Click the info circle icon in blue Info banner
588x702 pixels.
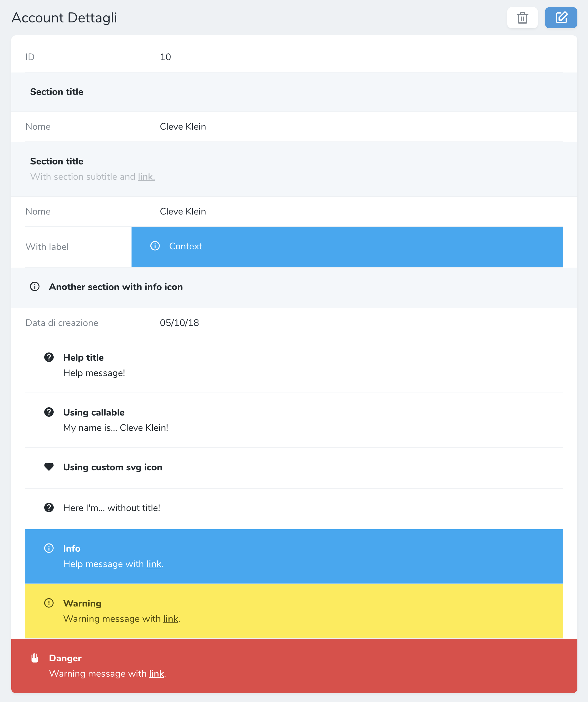49,548
